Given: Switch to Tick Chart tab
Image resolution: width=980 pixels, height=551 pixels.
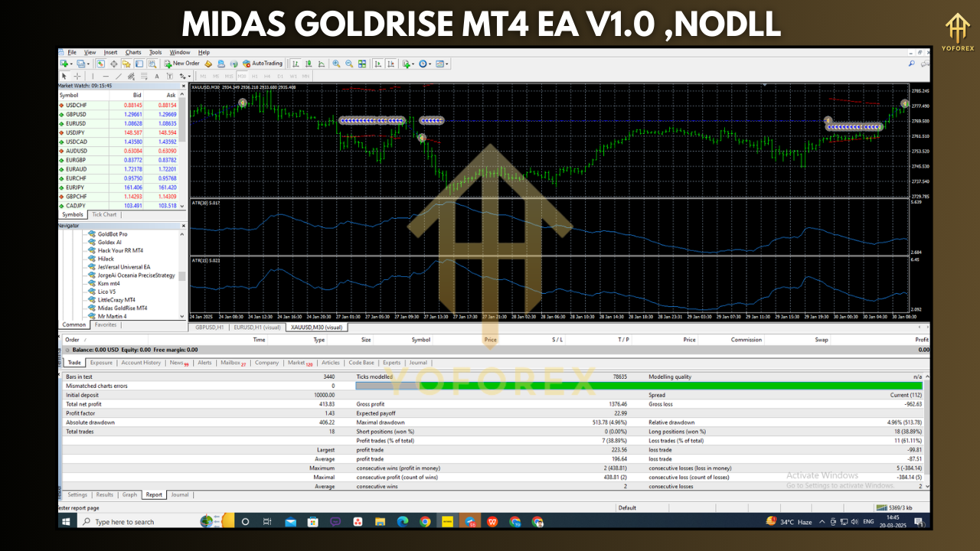Looking at the screenshot, I should [104, 215].
